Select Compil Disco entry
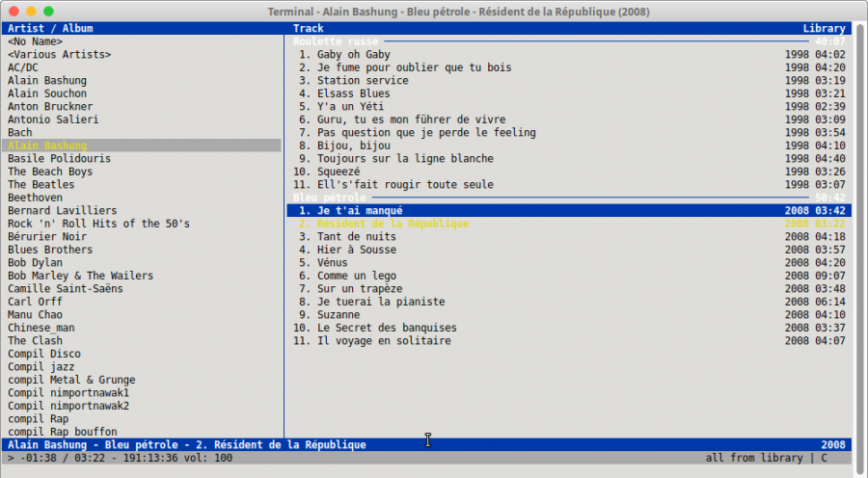The image size is (868, 478). pos(43,354)
